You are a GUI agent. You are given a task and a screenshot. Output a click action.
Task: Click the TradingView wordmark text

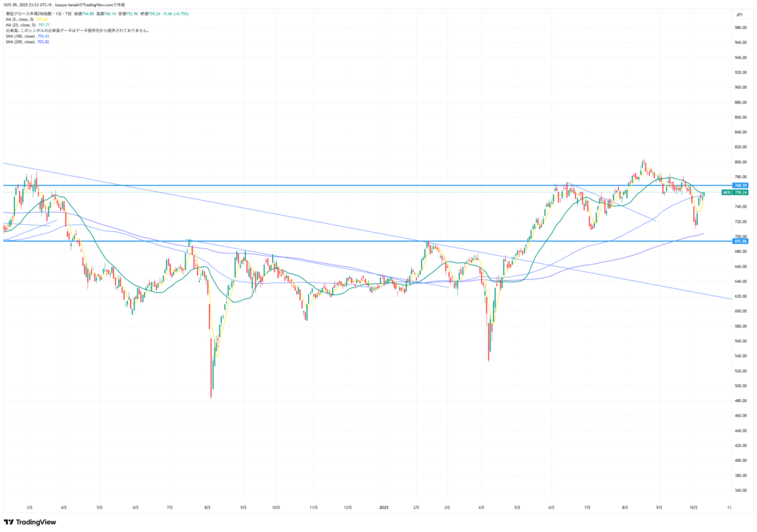click(35, 522)
